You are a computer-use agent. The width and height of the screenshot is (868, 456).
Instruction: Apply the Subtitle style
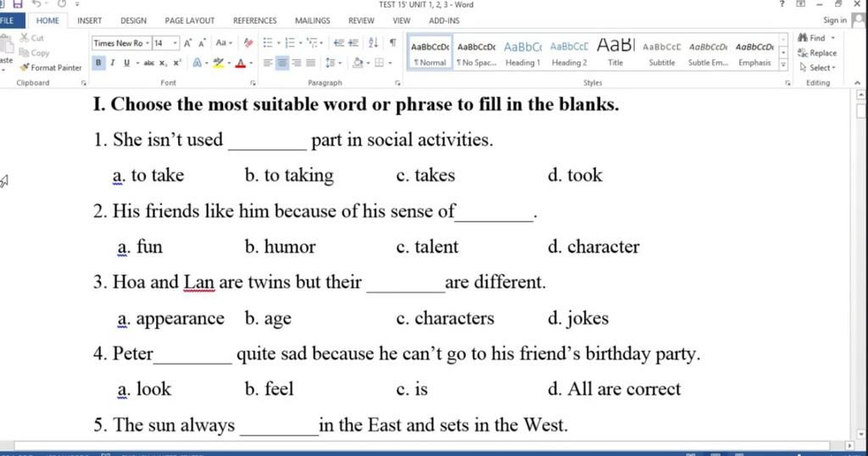662,53
